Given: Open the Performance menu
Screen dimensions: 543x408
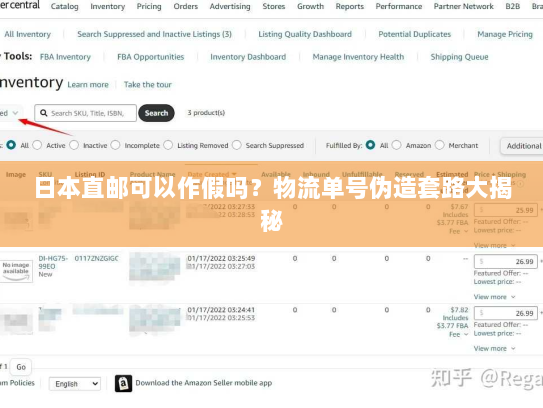Looking at the screenshot, I should tap(399, 7).
